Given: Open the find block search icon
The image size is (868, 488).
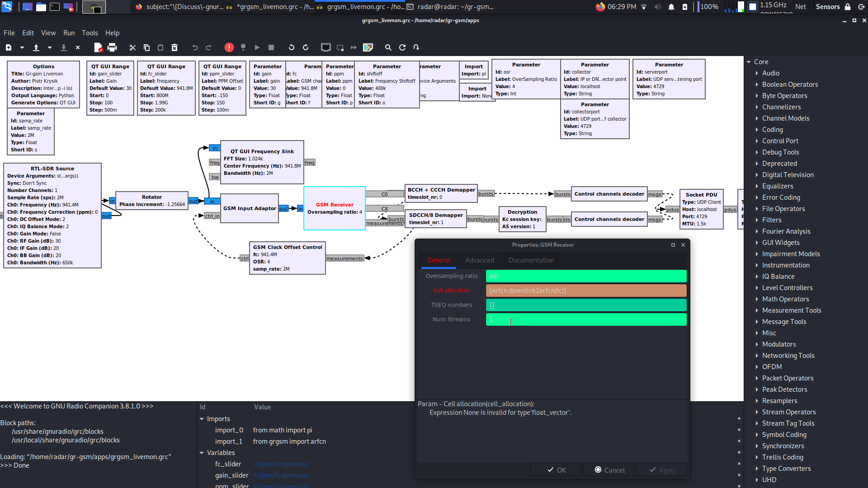Looking at the screenshot, I should [x=388, y=47].
